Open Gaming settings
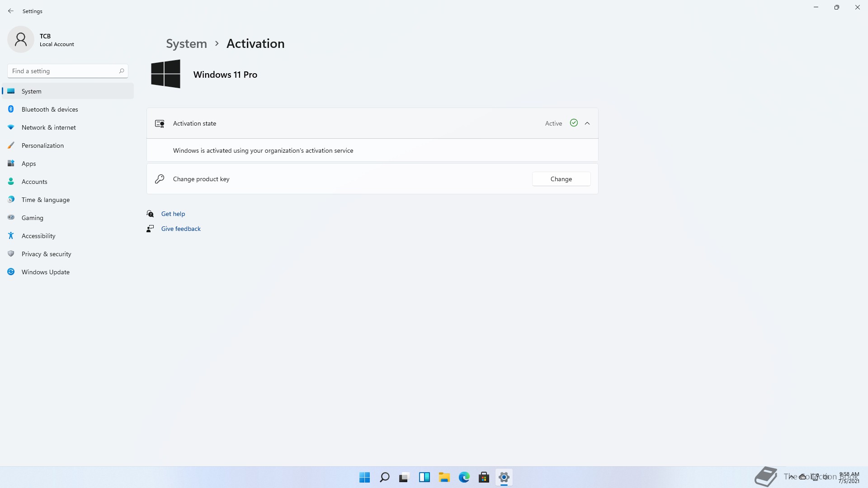The image size is (868, 488). pyautogui.click(x=68, y=218)
